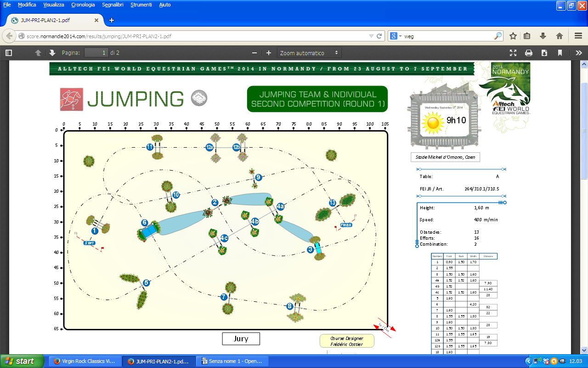The image size is (588, 368).
Task: Print the PDF document
Action: click(x=529, y=53)
